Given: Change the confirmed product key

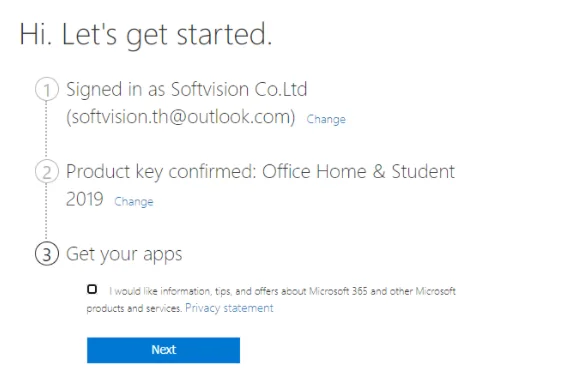Looking at the screenshot, I should pos(133,201).
